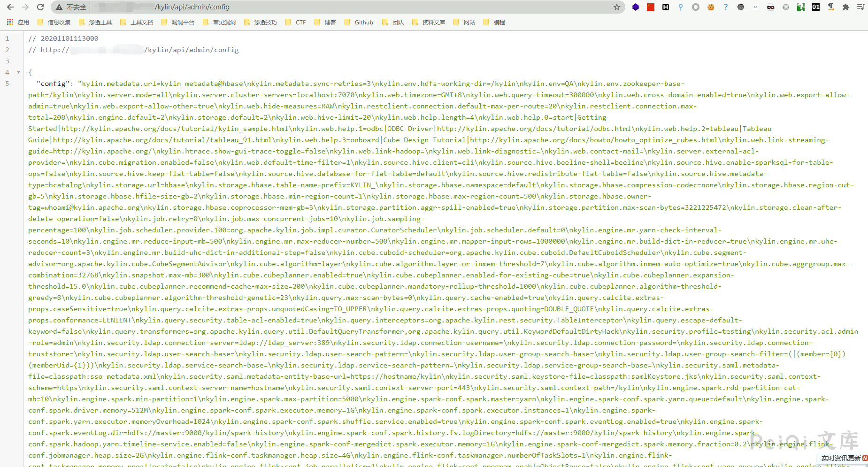
Task: Open the cookie extension icon
Action: pos(711,7)
